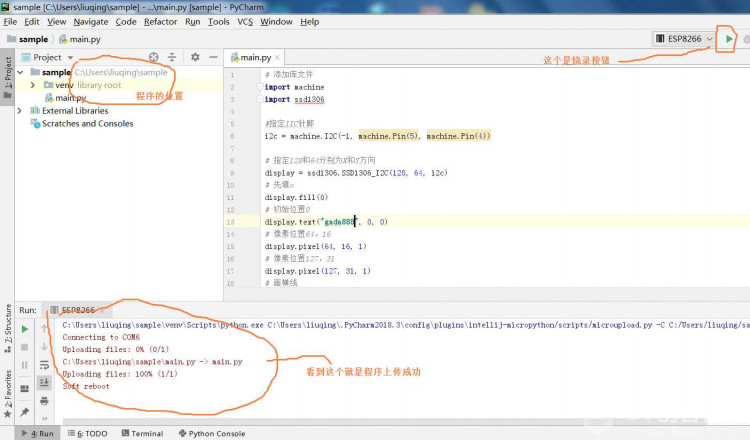This screenshot has height=440, width=750.
Task: Toggle Scroll to end in Run console
Action: (x=44, y=383)
